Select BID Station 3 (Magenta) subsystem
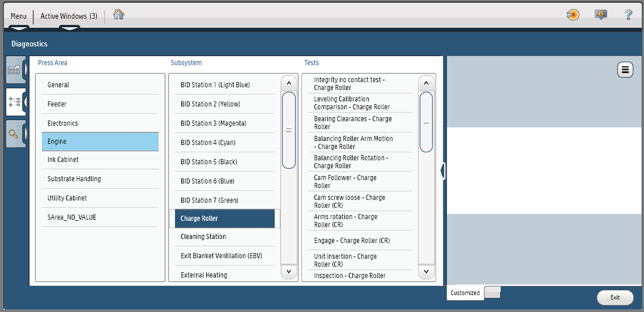The image size is (644, 312). coord(213,123)
